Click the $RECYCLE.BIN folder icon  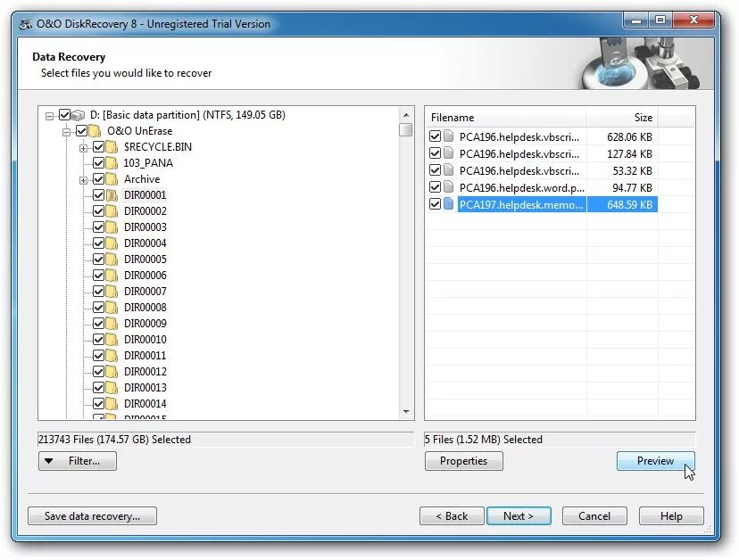tap(112, 147)
